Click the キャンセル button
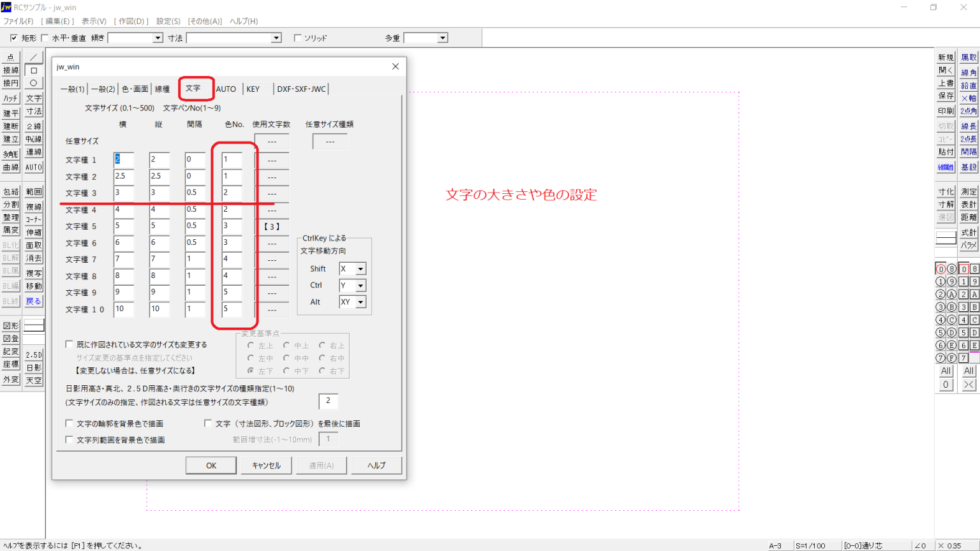Screen dimensions: 980x551 click(266, 466)
